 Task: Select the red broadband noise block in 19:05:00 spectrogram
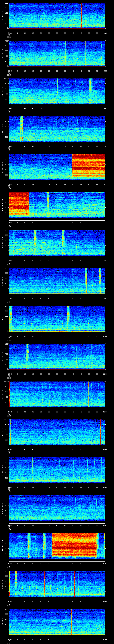point(89,165)
